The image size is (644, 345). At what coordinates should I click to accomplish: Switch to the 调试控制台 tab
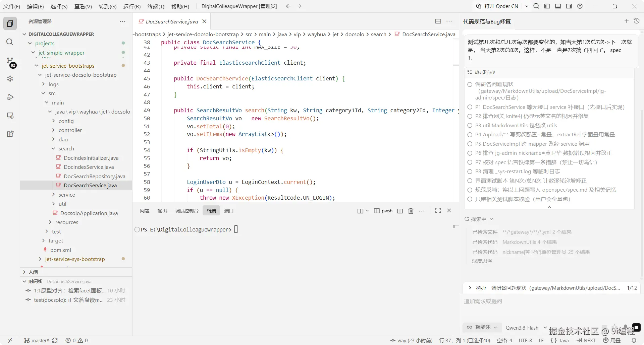[186, 211]
